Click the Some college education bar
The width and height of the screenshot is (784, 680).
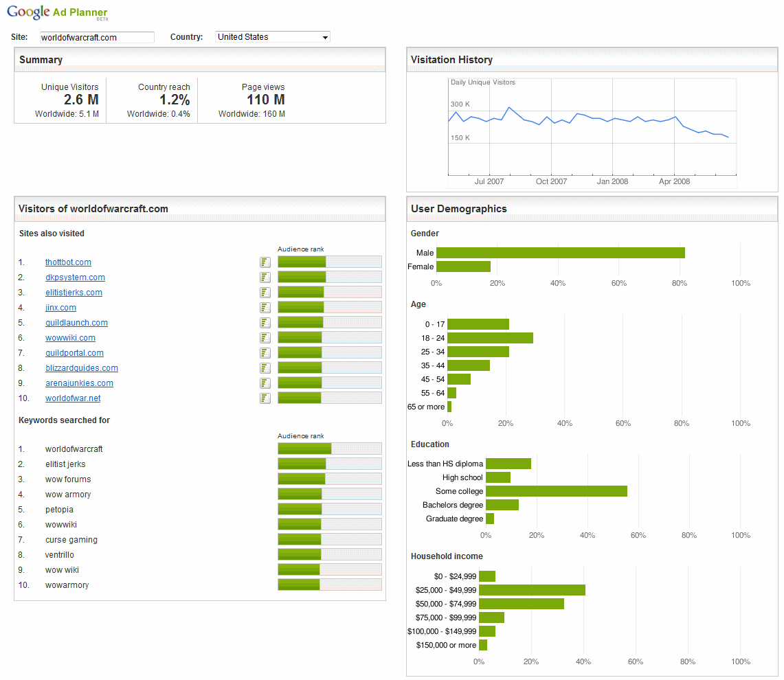coord(556,491)
